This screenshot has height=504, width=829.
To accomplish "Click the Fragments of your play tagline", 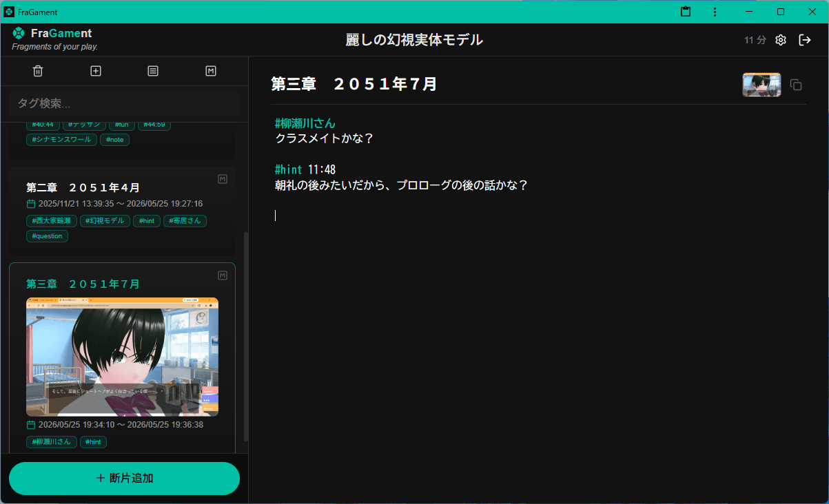I will 55,47.
